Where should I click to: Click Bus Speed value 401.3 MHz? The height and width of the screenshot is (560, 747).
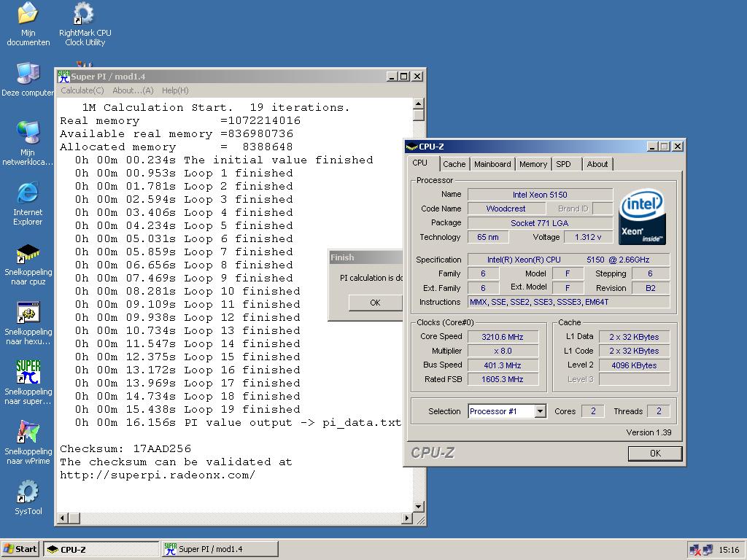point(503,365)
